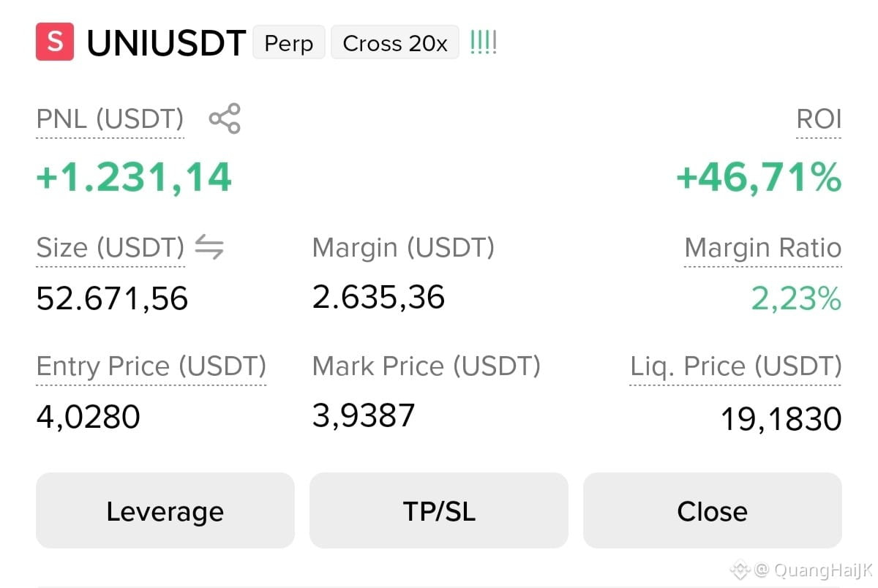The height and width of the screenshot is (588, 878).
Task: Open the Leverage adjustment button
Action: tap(165, 510)
